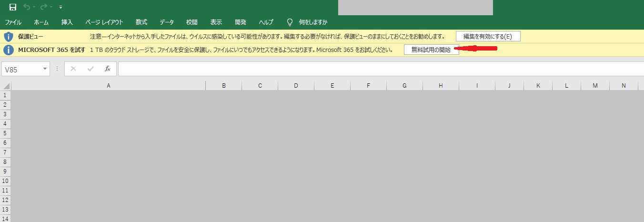
Task: Open Customize Quick Access Toolbar dropdown
Action: pos(60,7)
